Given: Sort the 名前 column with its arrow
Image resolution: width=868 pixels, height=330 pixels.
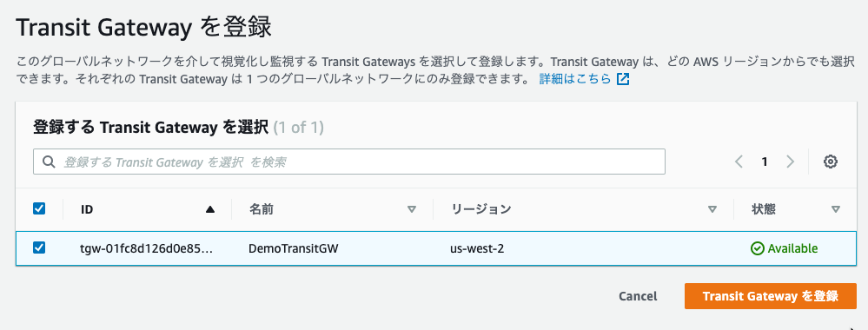Looking at the screenshot, I should pyautogui.click(x=411, y=209).
